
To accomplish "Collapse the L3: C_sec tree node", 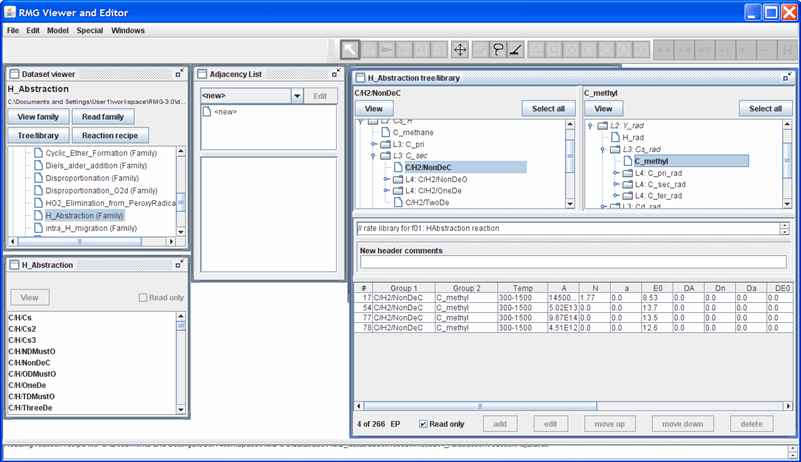I will click(x=373, y=156).
